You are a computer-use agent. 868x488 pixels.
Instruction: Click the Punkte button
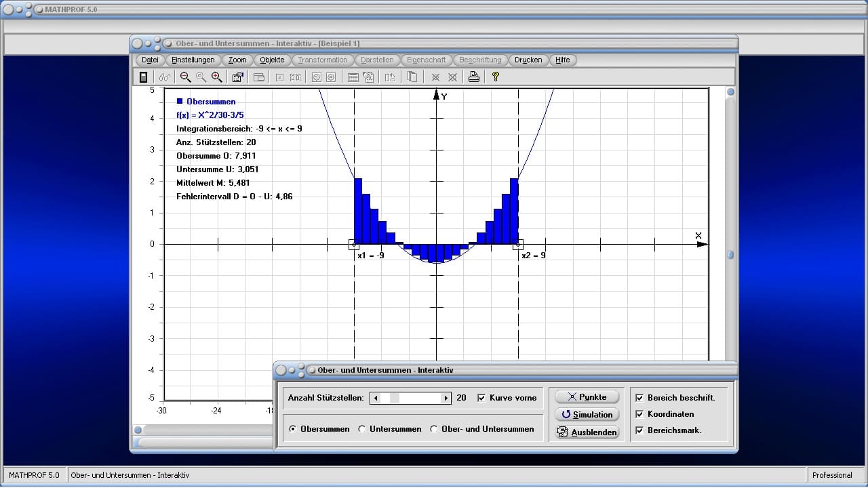tap(587, 397)
